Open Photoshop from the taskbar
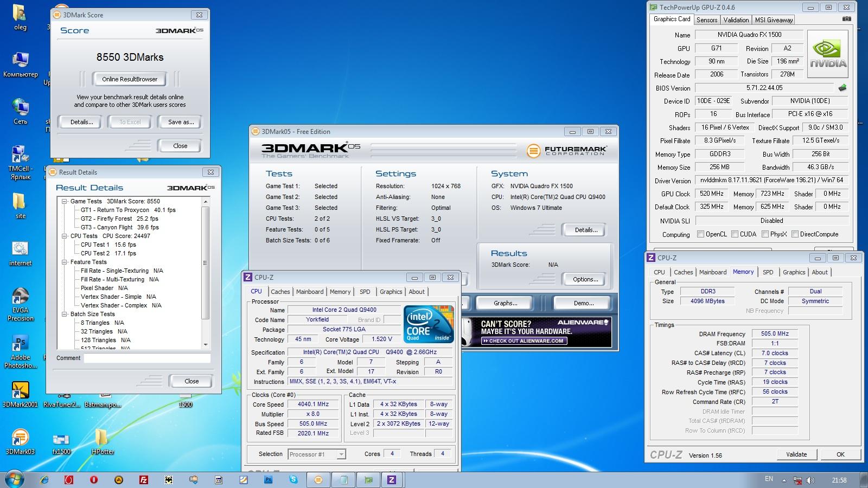 (268, 480)
